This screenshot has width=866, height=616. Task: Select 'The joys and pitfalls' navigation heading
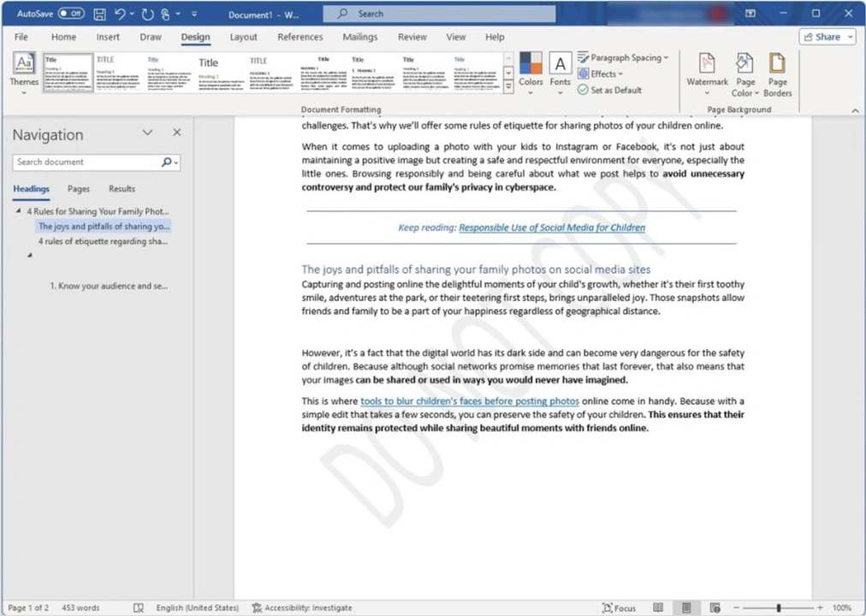click(104, 227)
